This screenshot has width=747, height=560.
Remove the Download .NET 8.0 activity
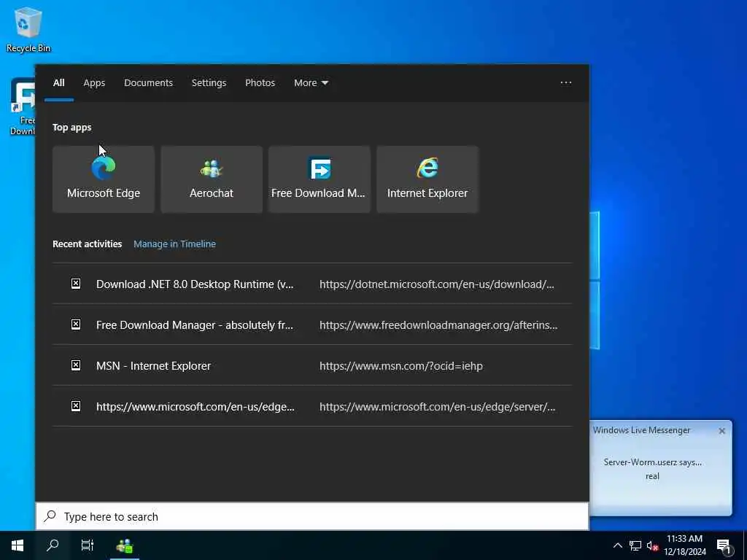point(76,284)
